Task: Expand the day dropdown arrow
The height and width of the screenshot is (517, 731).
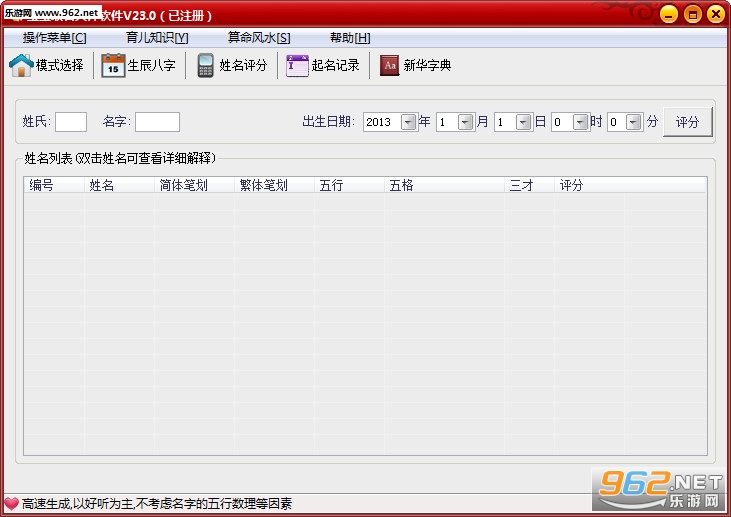Action: click(x=524, y=122)
